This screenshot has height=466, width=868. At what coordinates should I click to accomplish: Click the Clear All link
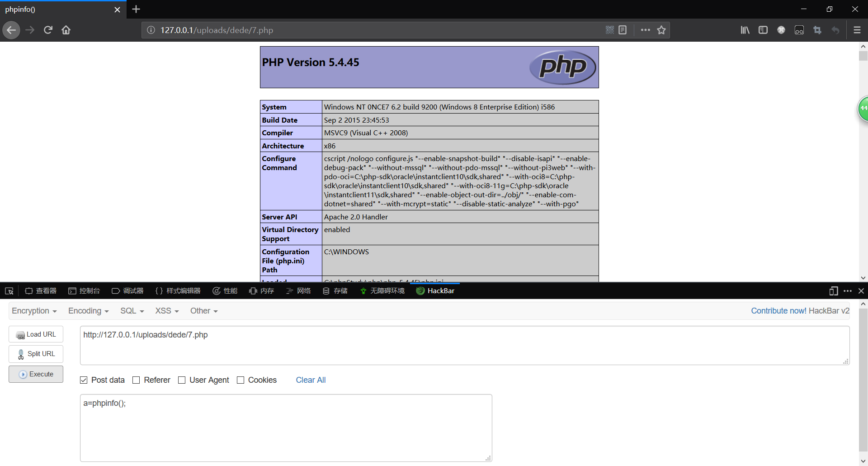click(311, 380)
